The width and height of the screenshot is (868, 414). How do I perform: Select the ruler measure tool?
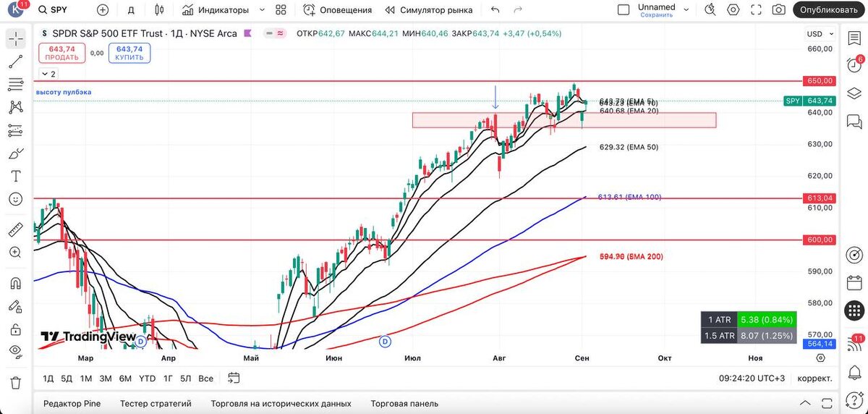tap(15, 230)
